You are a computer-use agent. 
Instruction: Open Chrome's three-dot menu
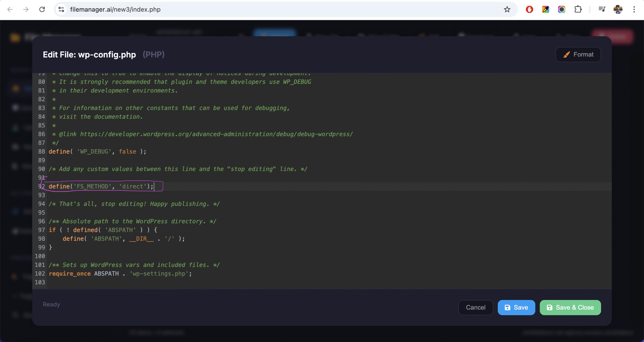(634, 9)
